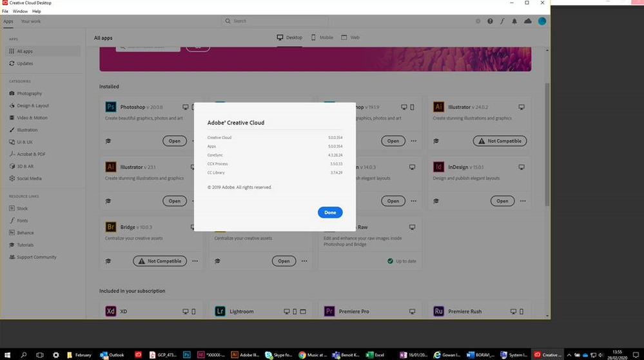This screenshot has width=644, height=360.
Task: Click Open on InDesign v15.0.1 card
Action: click(502, 201)
